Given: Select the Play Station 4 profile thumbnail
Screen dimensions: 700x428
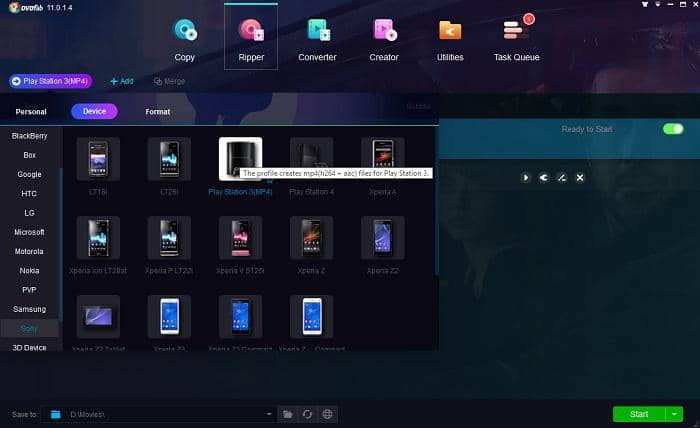Looking at the screenshot, I should 312,159.
